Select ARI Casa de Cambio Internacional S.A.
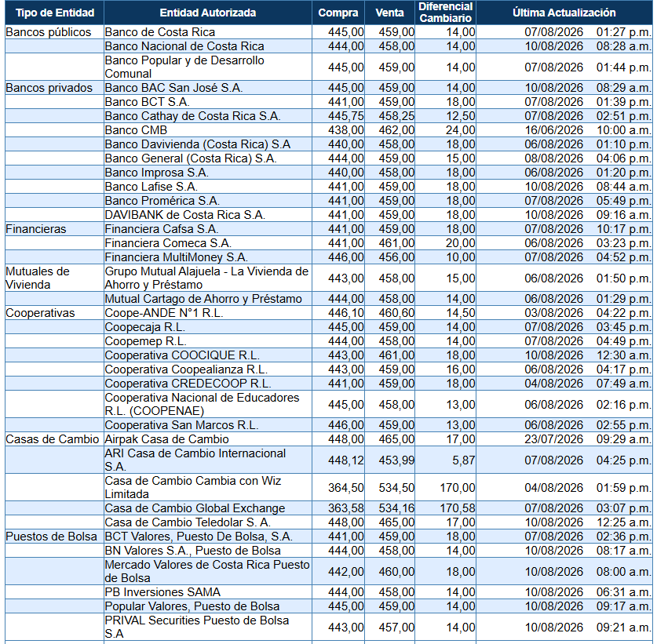This screenshot has width=657, height=644. (x=195, y=460)
